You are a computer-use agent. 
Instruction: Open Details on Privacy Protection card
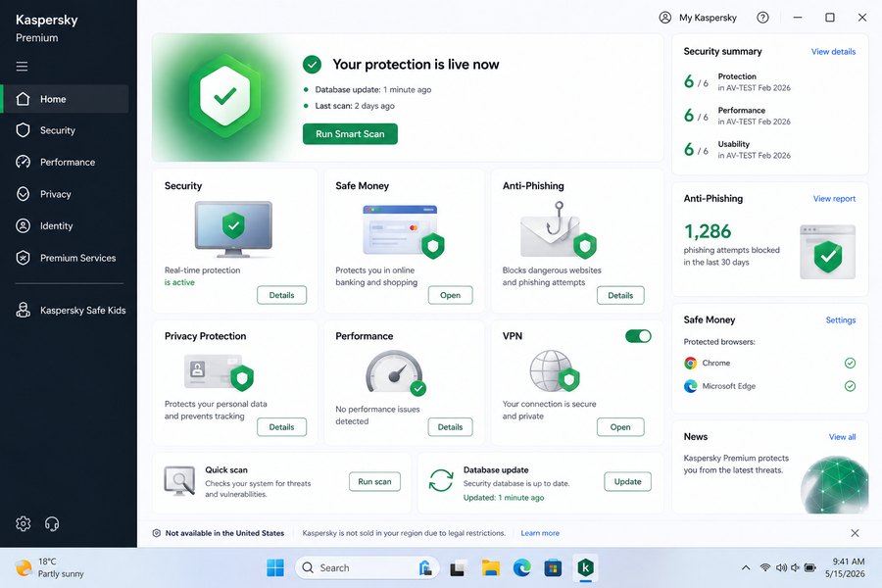(x=282, y=427)
